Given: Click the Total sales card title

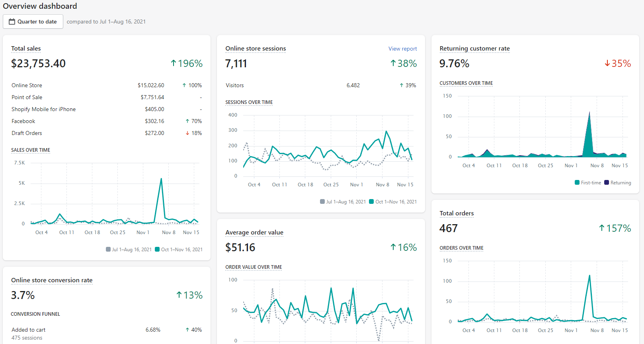Looking at the screenshot, I should 26,49.
